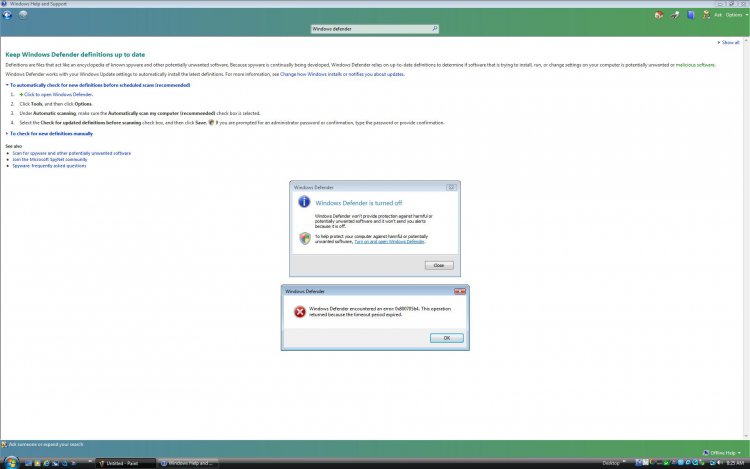Open 'Join the Microsoft SpyNet community' link
This screenshot has height=469, width=750.
[50, 160]
